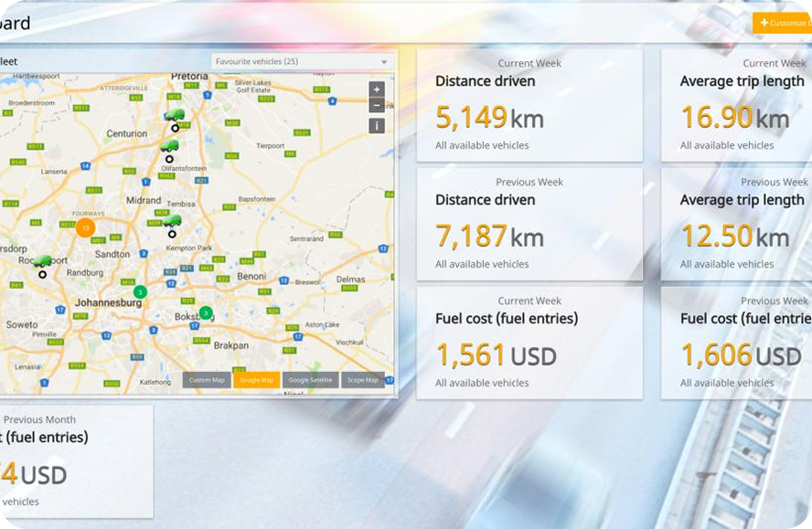Select the green vehicle icon near Pretoria
The height and width of the screenshot is (529, 812).
pyautogui.click(x=174, y=116)
